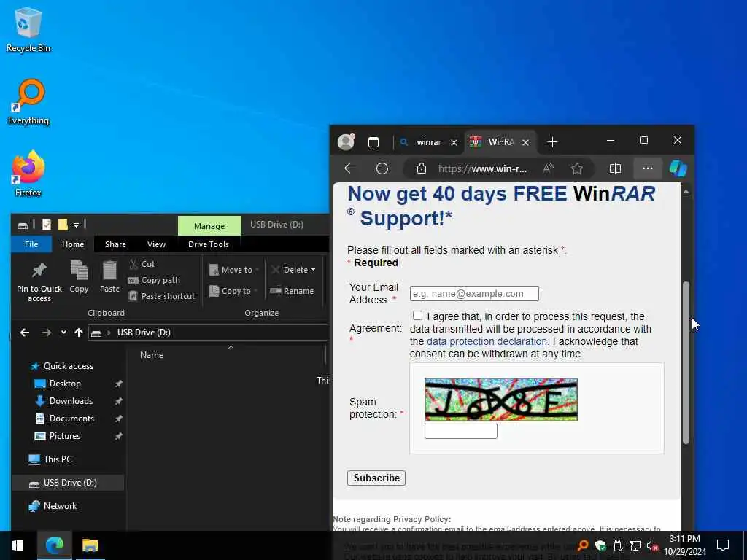The width and height of the screenshot is (747, 560).
Task: Open the Move to dropdown
Action: (234, 270)
